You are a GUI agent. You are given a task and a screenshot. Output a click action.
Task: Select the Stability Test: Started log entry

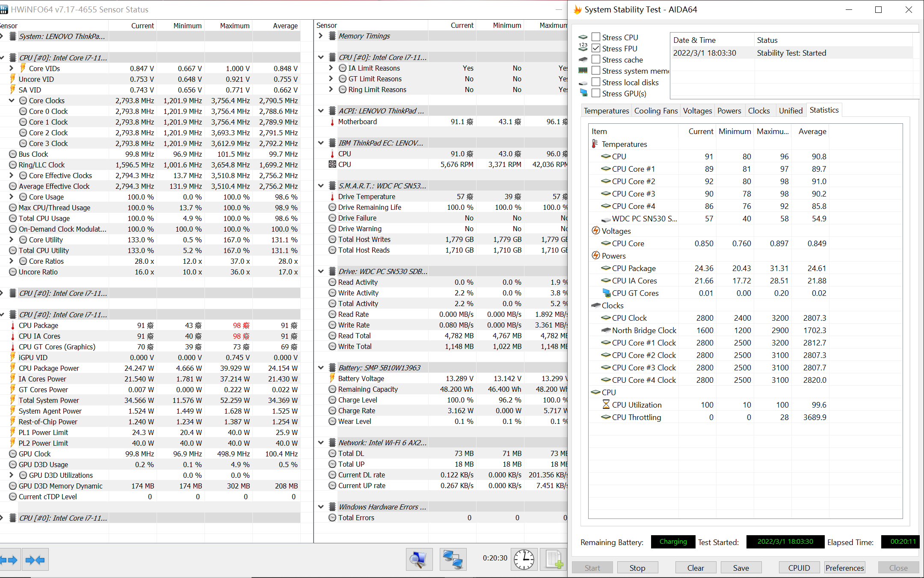point(791,53)
